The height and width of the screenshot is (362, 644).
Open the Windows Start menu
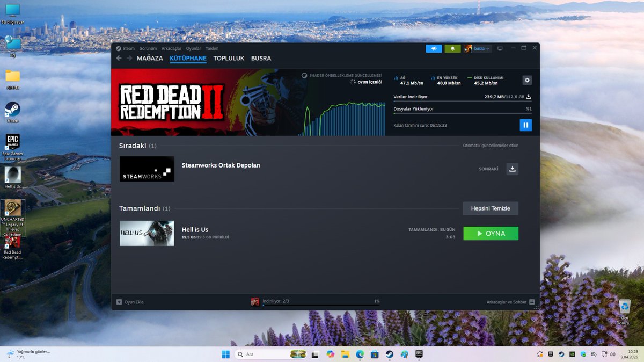(x=225, y=354)
